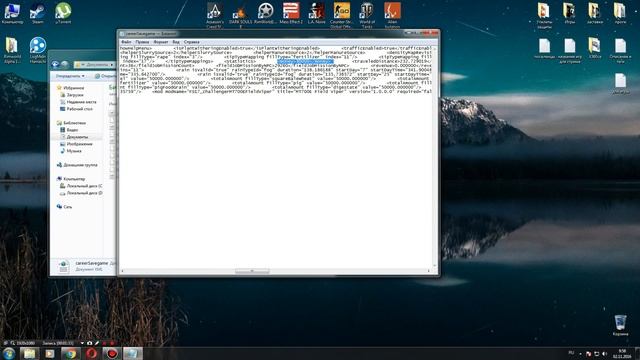The height and width of the screenshot is (360, 640).
Task: Click the Back button in Explorer window
Action: [56, 64]
